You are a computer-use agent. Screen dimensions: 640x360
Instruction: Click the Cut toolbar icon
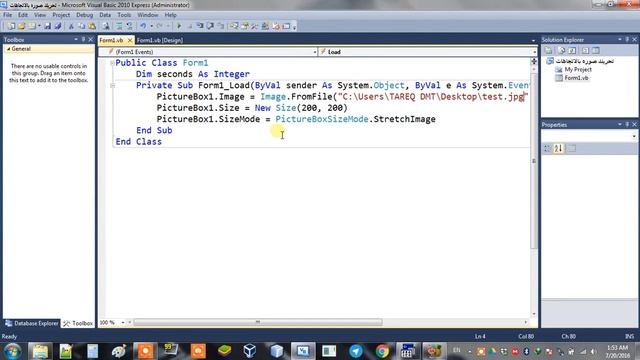71,26
